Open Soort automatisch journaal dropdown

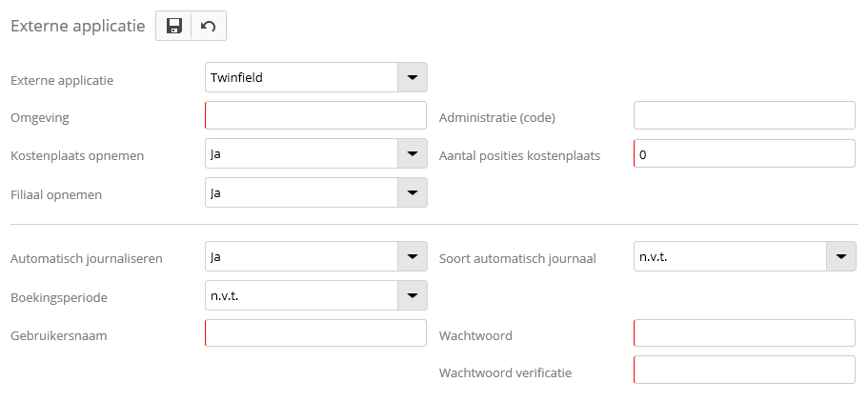point(840,256)
